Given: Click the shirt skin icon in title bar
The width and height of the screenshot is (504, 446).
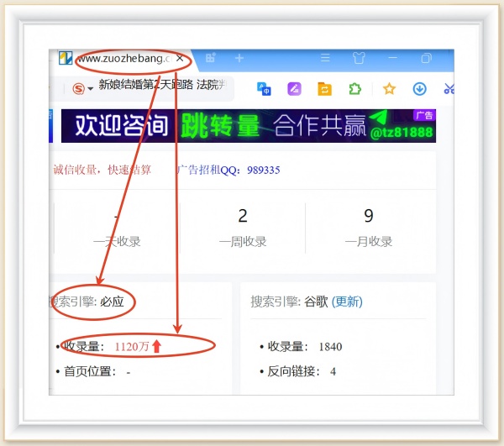Looking at the screenshot, I should coord(359,59).
